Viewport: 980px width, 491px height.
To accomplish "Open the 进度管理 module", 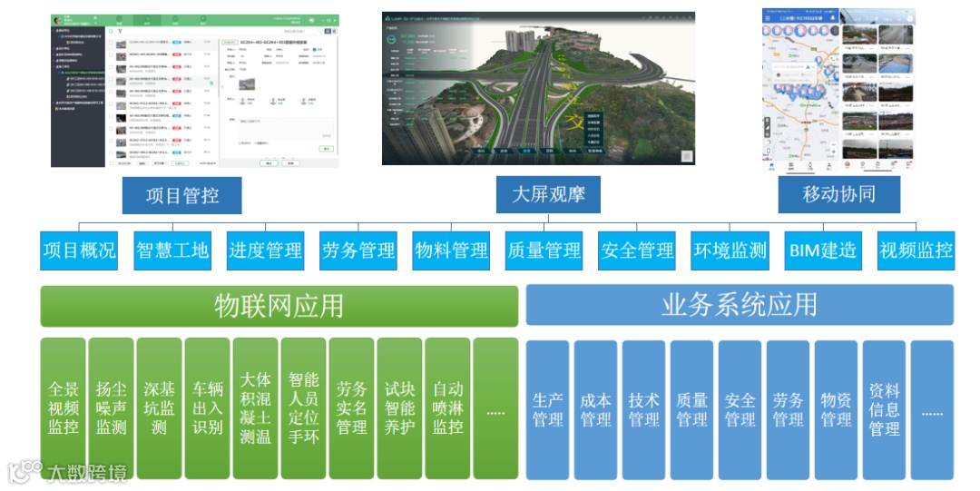I will pos(265,250).
